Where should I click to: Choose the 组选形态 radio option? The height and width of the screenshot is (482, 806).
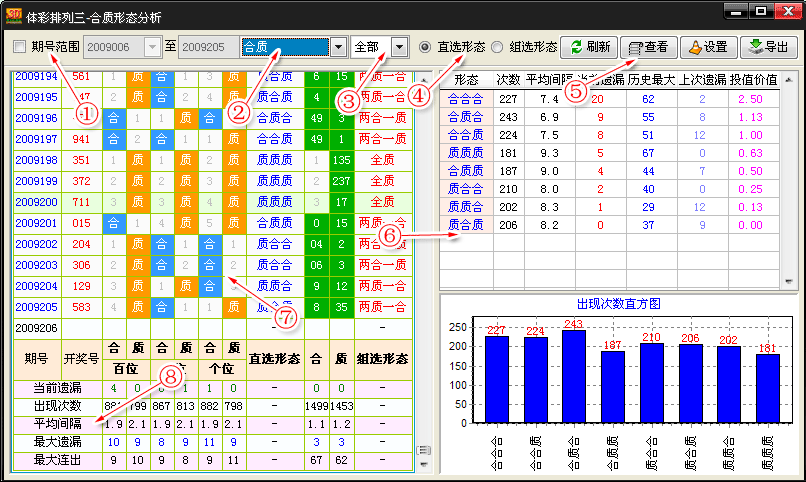pos(496,47)
